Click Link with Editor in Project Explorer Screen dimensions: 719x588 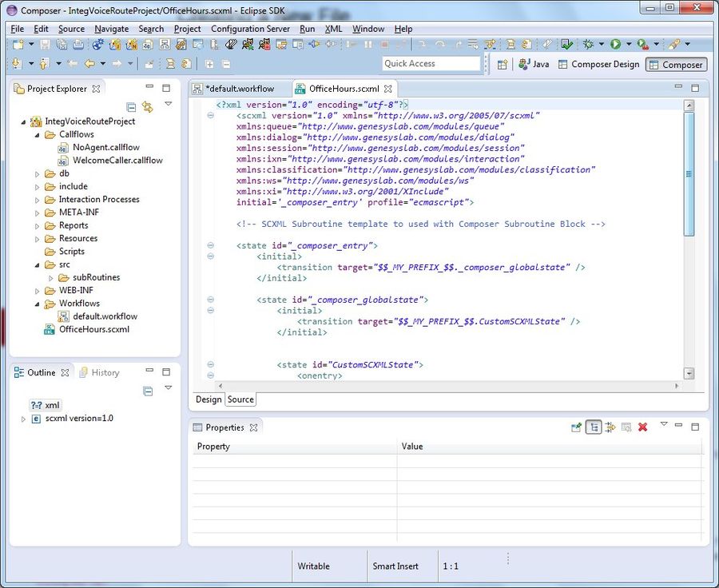pos(147,107)
